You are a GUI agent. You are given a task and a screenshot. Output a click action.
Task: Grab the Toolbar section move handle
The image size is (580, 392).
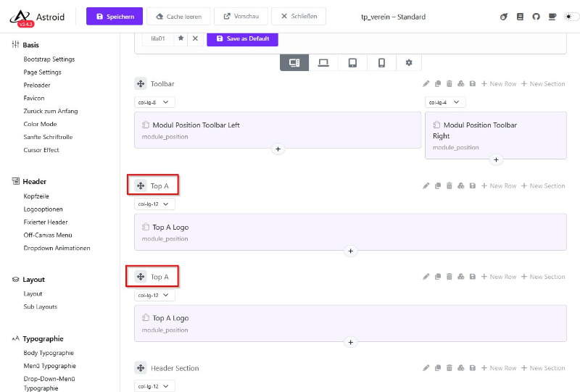(x=141, y=84)
